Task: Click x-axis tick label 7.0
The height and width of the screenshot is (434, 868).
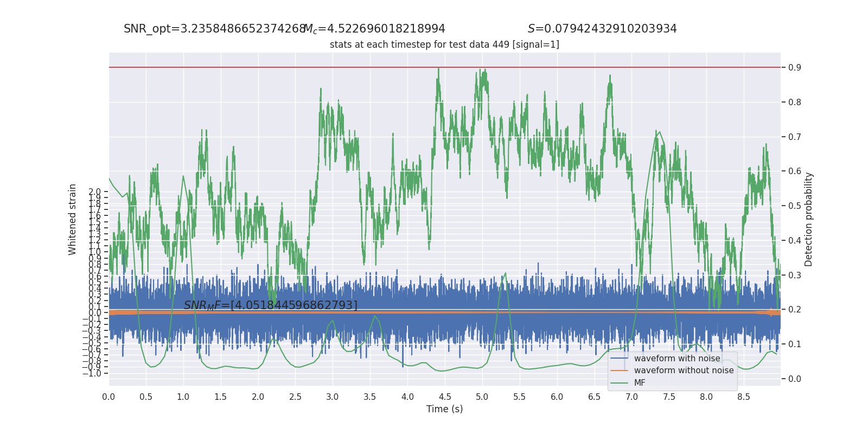Action: (631, 397)
